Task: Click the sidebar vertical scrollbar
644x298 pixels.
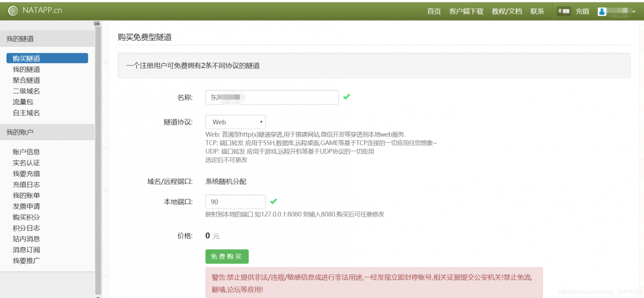Action: click(98, 159)
